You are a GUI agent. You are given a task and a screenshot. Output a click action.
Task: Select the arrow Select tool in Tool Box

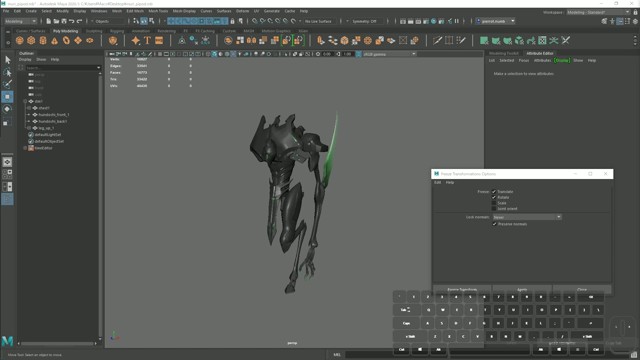click(7, 60)
